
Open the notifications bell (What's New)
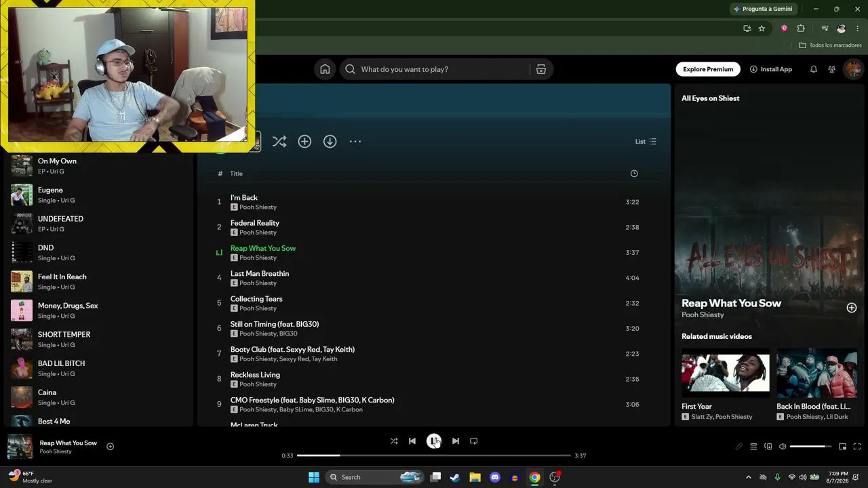point(814,69)
